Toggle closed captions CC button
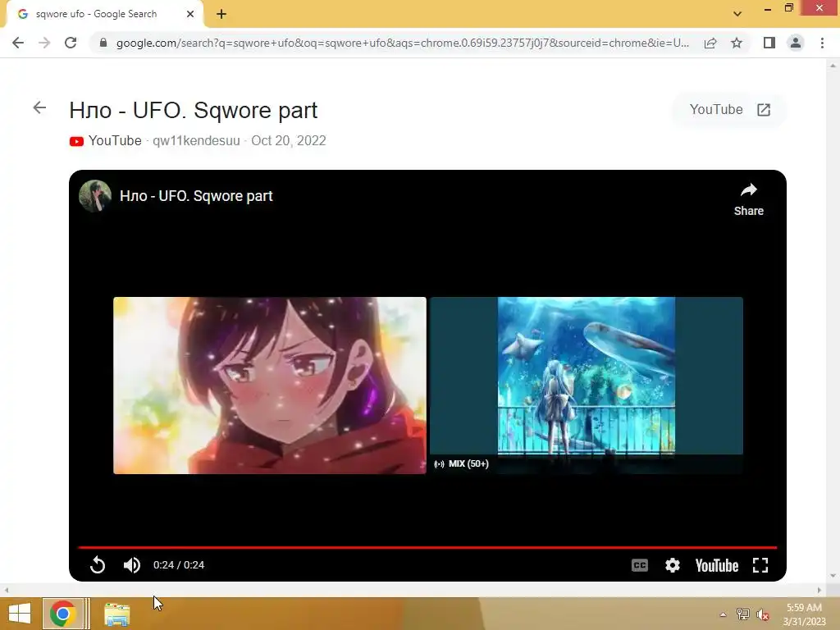The width and height of the screenshot is (840, 630). (x=640, y=565)
